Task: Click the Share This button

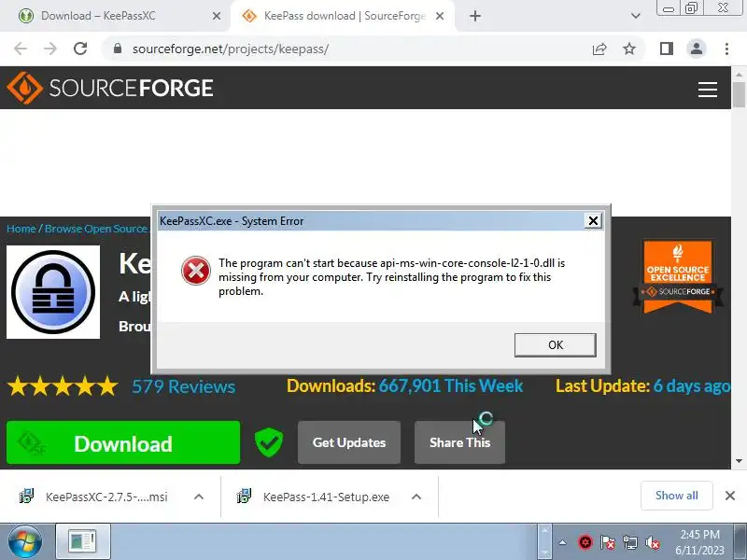Action: point(459,442)
